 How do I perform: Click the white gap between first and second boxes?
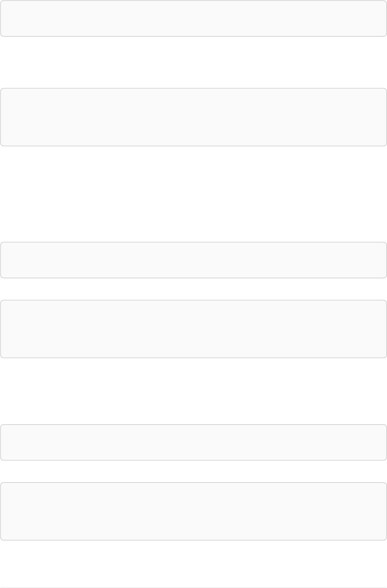tap(193, 62)
